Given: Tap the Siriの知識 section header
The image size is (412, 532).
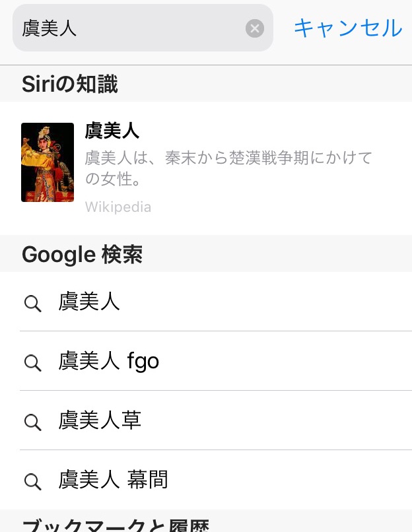Looking at the screenshot, I should 70,84.
